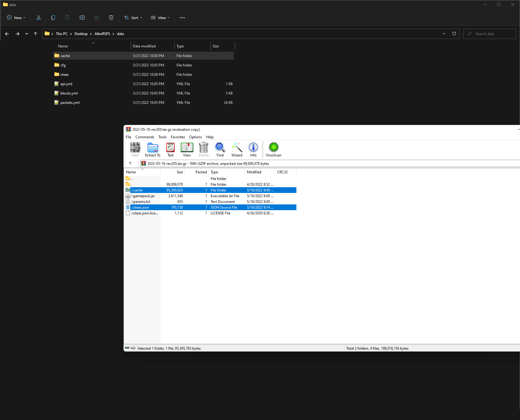Viewport: 520px width, 420px height.
Task: Sort Explorer list by Date modified
Action: (x=153, y=46)
